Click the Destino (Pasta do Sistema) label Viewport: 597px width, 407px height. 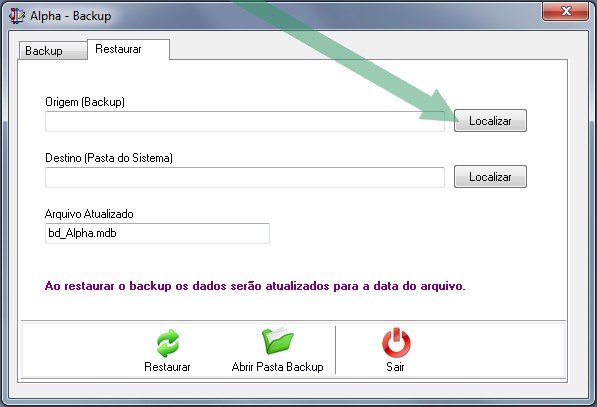click(109, 158)
